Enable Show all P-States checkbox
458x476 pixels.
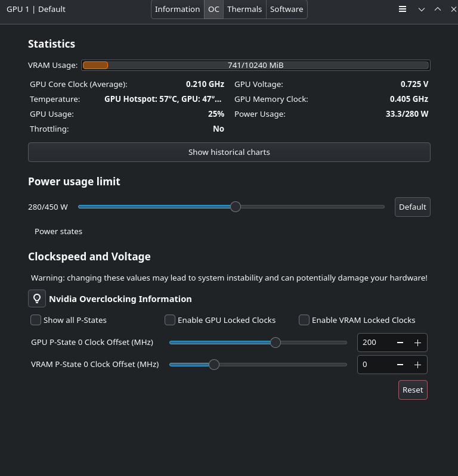point(36,320)
